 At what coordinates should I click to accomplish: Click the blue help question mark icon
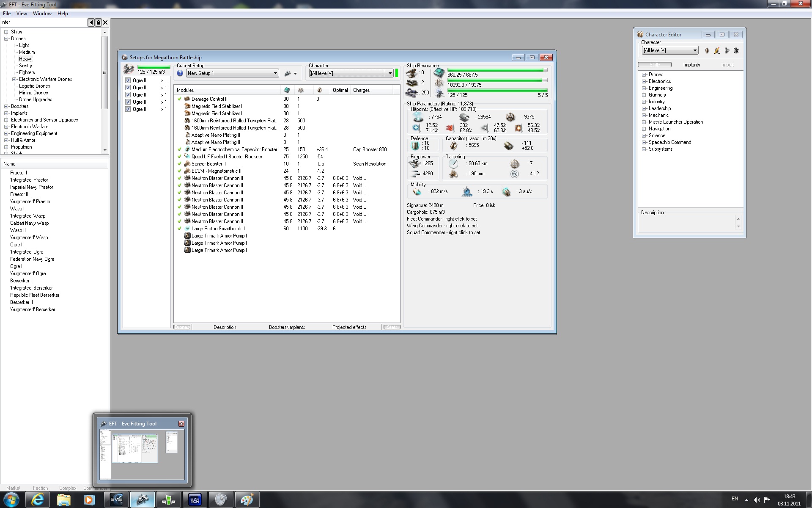coord(180,74)
